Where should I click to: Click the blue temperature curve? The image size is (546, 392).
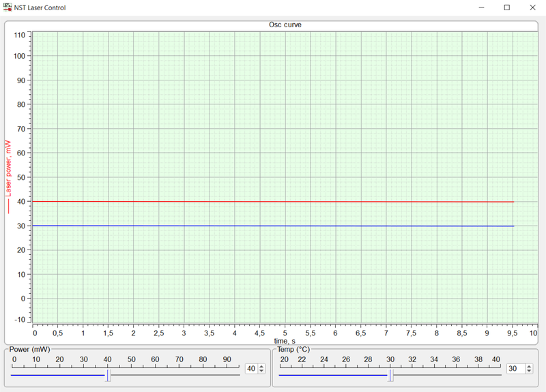[x=273, y=226]
